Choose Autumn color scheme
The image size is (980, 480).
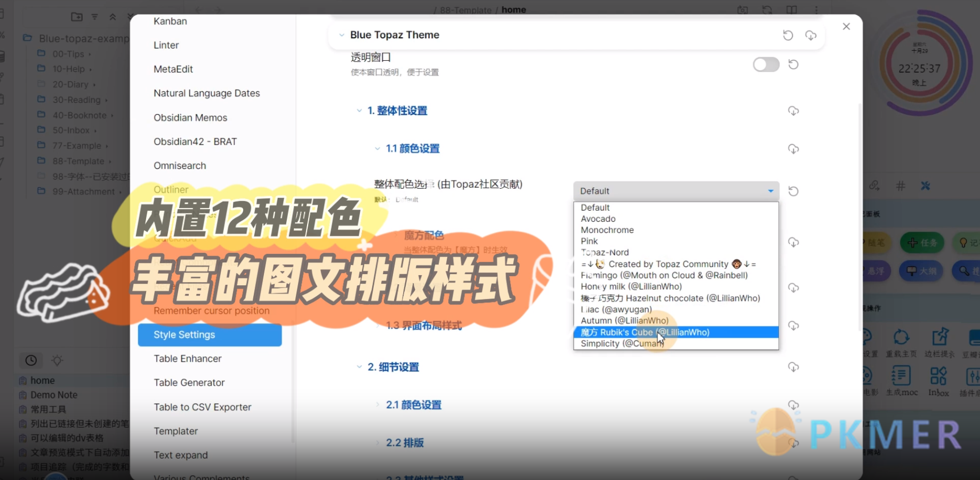(x=676, y=321)
